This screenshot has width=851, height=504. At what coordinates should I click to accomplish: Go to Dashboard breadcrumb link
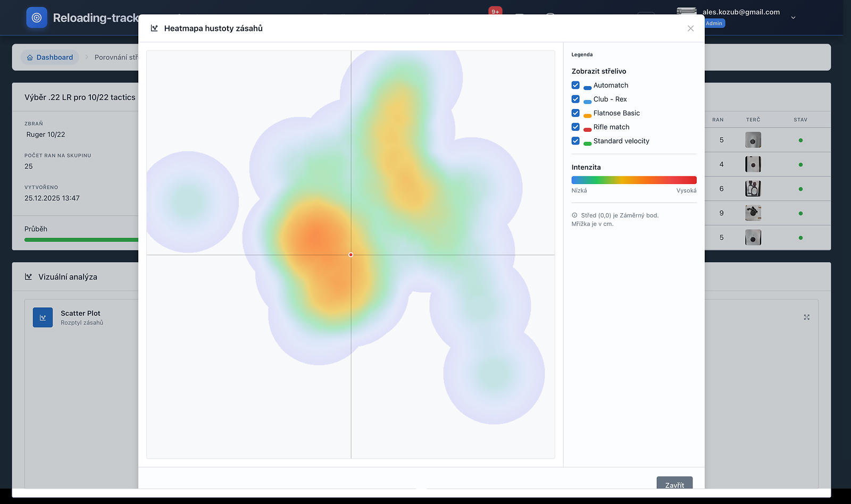click(x=54, y=57)
